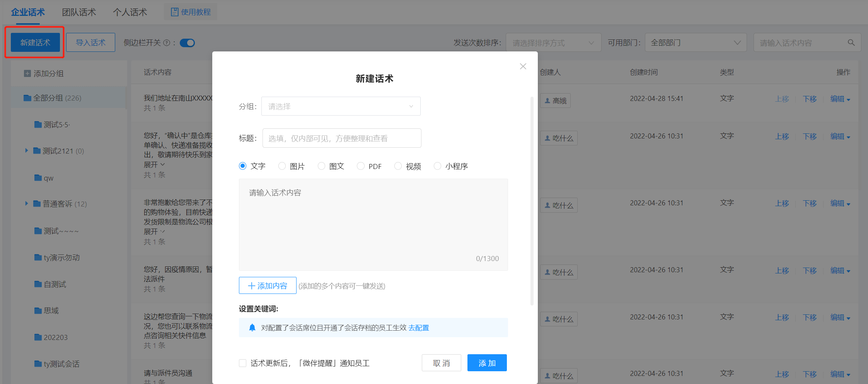Select the 图文 radio option
Viewport: 868px width, 384px height.
(321, 166)
